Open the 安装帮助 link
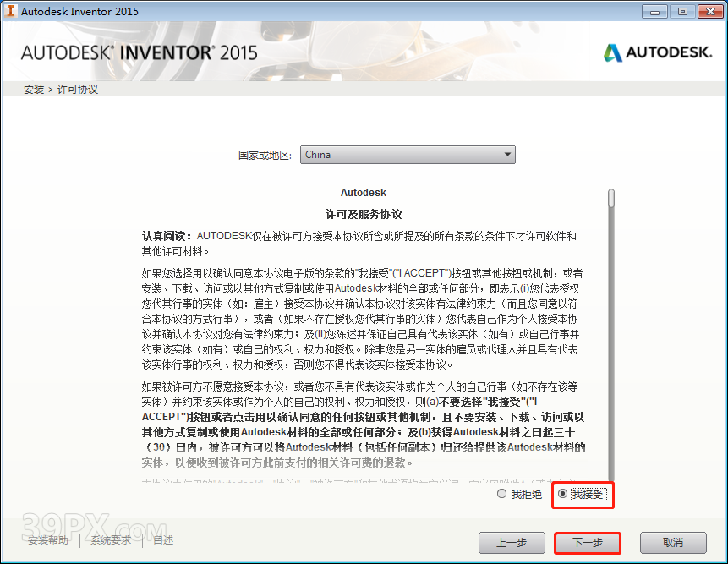The height and width of the screenshot is (564, 728). 47,539
